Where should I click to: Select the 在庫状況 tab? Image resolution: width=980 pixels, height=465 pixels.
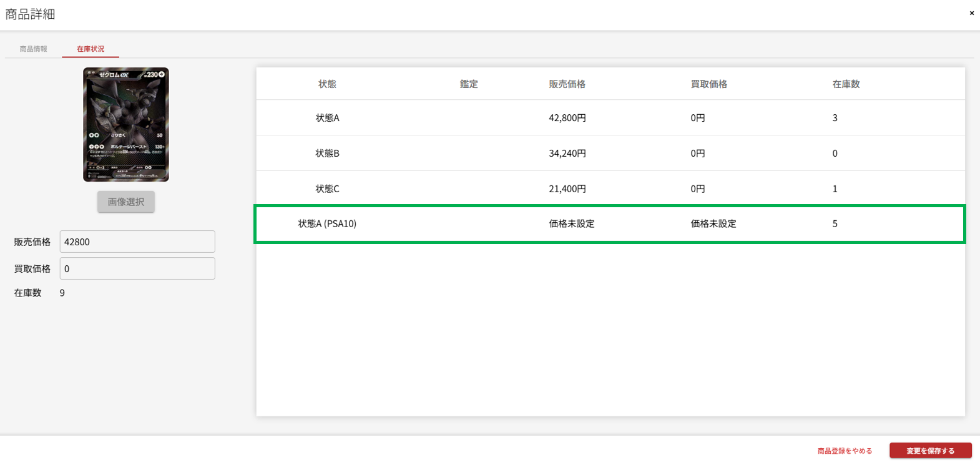(91, 49)
